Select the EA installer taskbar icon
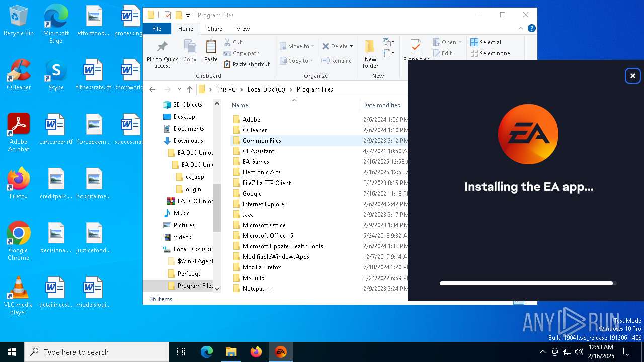The width and height of the screenshot is (644, 362). [x=281, y=352]
